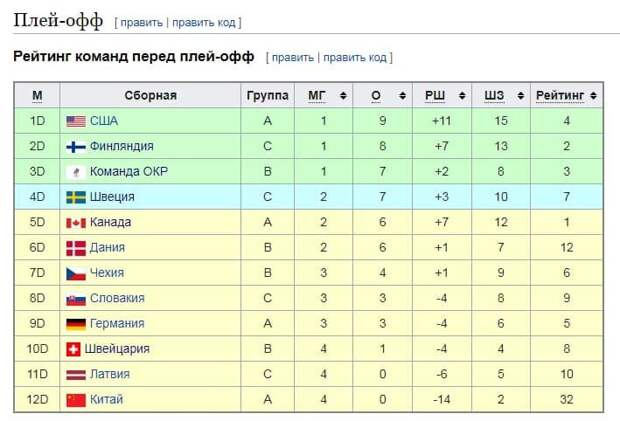Click the Finland flag icon
Viewport: 620px width, 421px height.
pyautogui.click(x=76, y=146)
